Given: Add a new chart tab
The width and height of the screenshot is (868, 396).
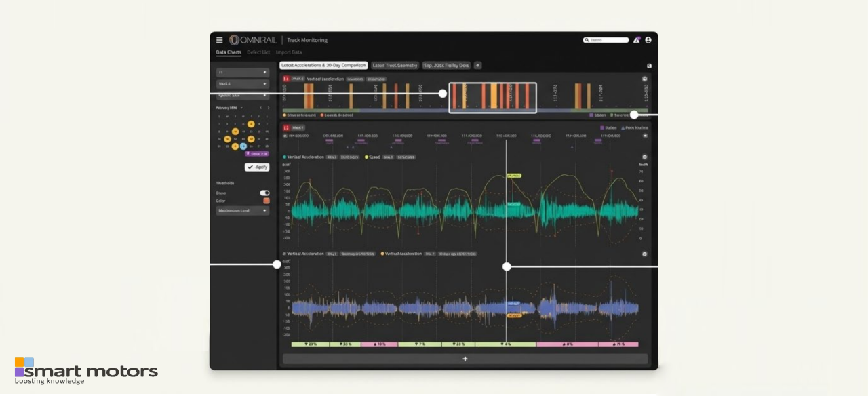Looking at the screenshot, I should click(x=477, y=66).
